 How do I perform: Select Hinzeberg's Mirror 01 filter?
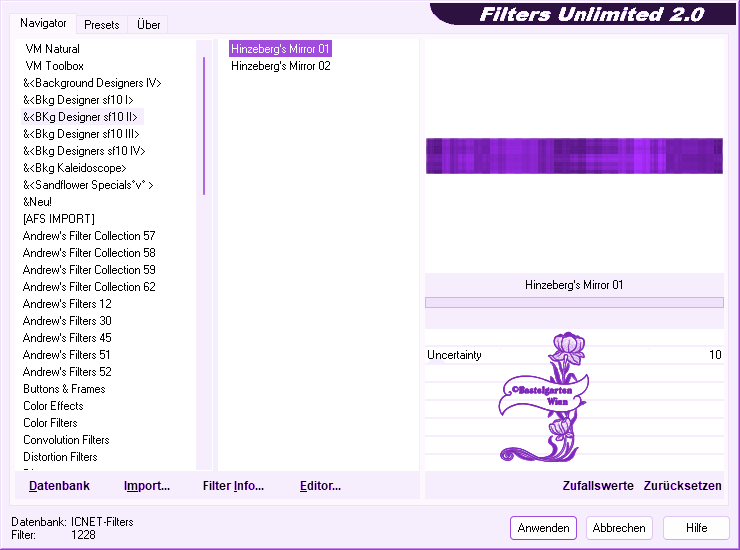tap(281, 48)
